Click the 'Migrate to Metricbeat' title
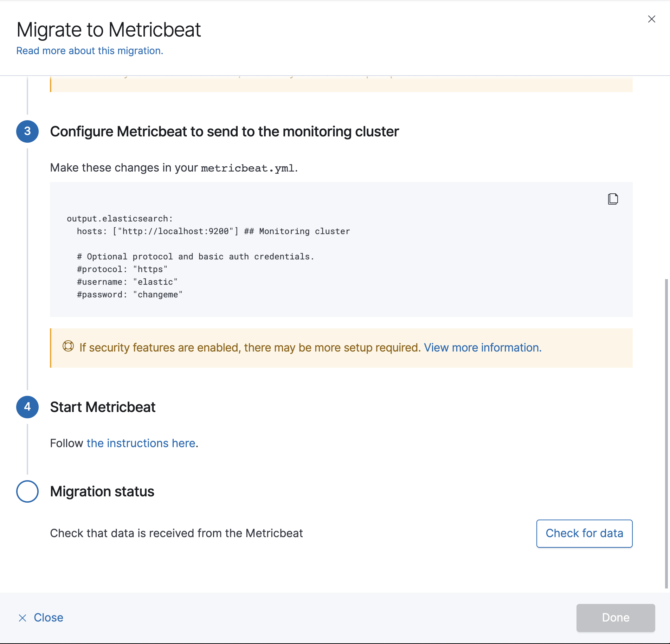The image size is (670, 644). point(109,30)
